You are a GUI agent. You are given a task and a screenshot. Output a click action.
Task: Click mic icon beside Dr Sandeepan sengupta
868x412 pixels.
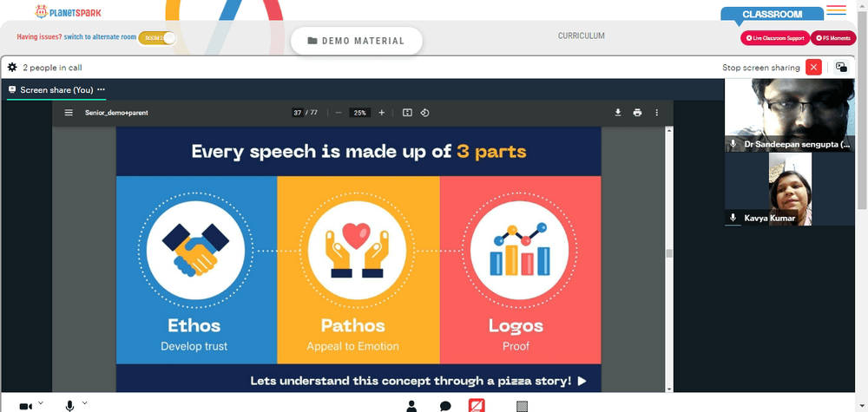(733, 144)
